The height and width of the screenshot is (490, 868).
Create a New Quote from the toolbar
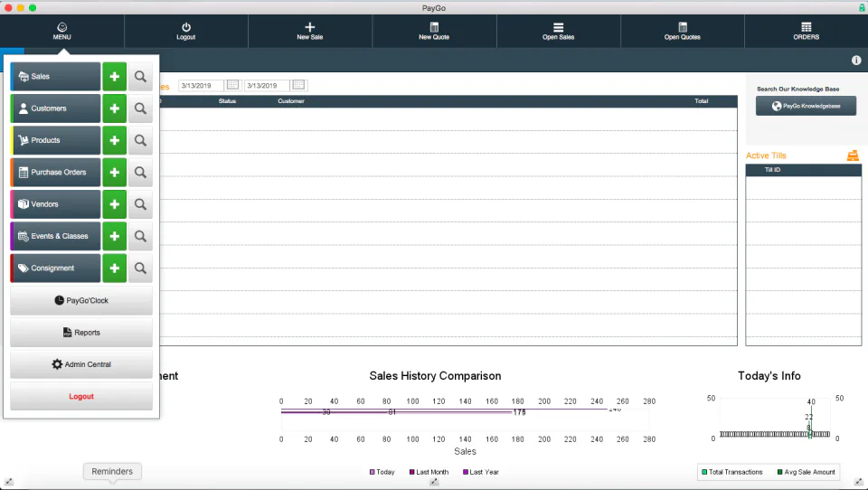point(434,31)
